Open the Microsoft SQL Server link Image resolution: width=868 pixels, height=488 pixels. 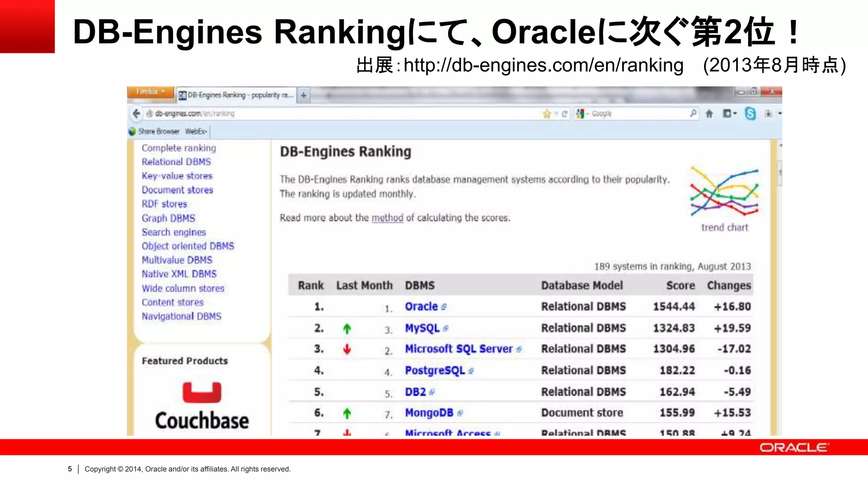[459, 349]
